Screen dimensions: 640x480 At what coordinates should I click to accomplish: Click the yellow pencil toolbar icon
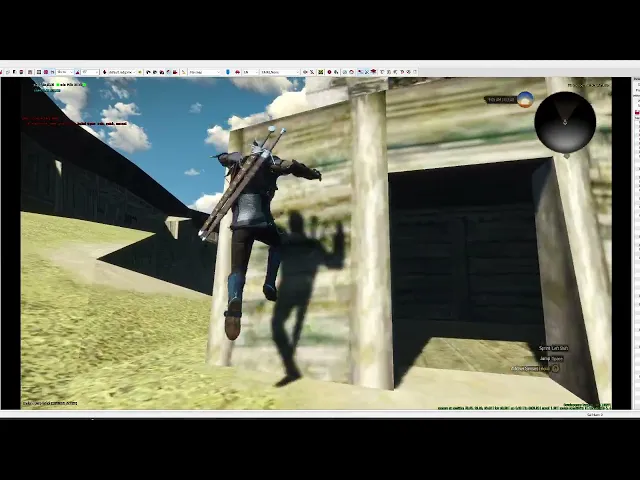184,72
